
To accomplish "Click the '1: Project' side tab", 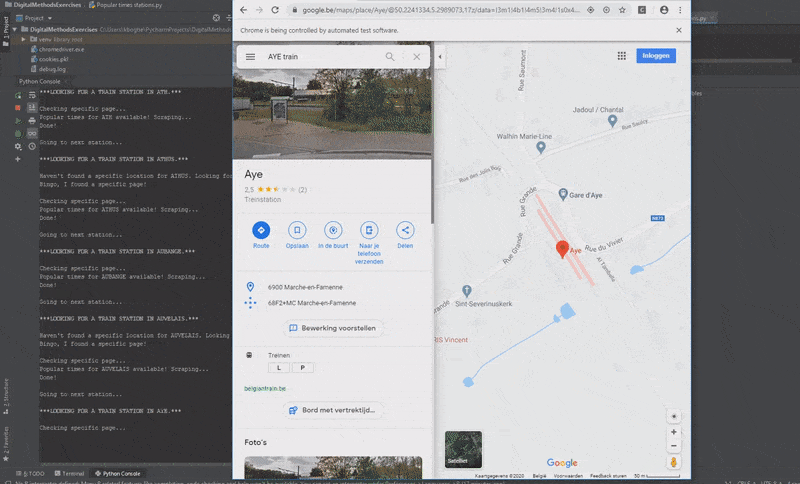I will tap(6, 32).
